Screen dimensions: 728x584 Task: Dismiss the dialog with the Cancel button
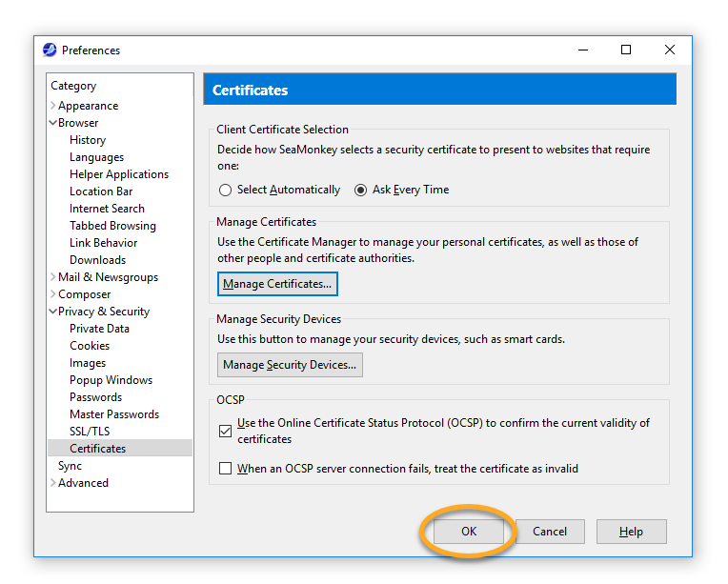(550, 531)
